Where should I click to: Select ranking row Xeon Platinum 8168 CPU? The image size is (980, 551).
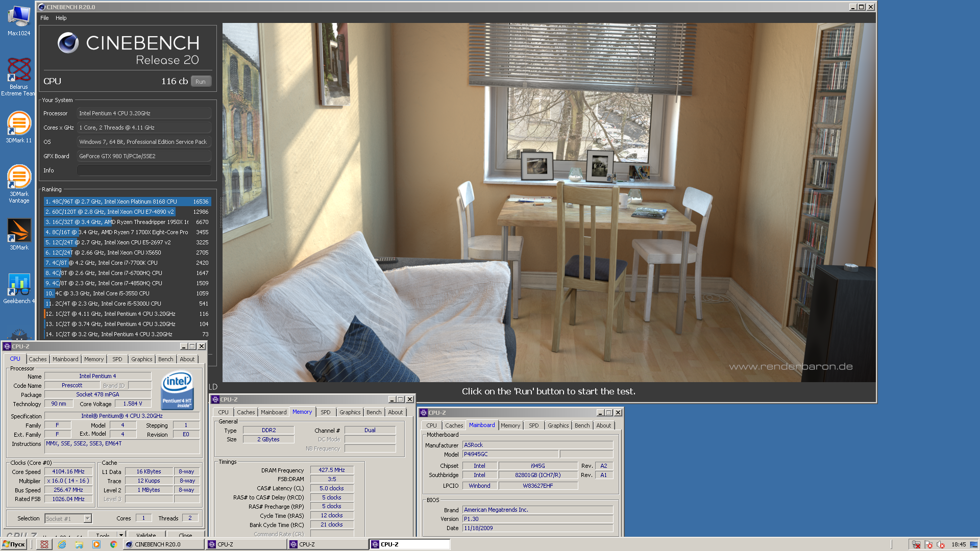(x=127, y=202)
